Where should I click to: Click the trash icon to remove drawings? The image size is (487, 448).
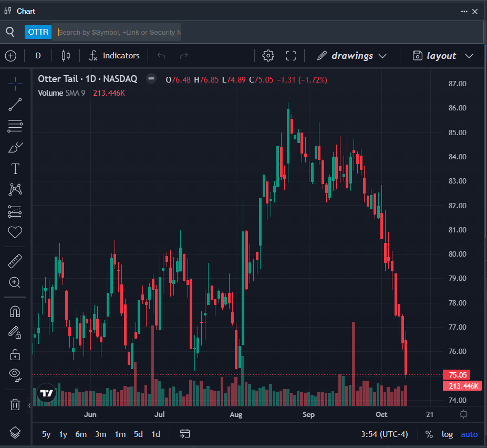15,404
